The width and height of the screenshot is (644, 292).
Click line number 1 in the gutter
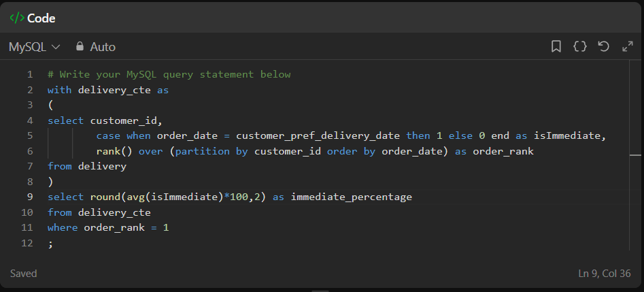coord(29,74)
